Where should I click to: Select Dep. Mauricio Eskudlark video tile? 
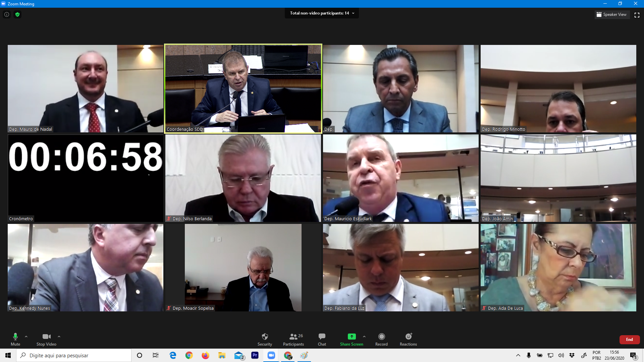(x=401, y=178)
